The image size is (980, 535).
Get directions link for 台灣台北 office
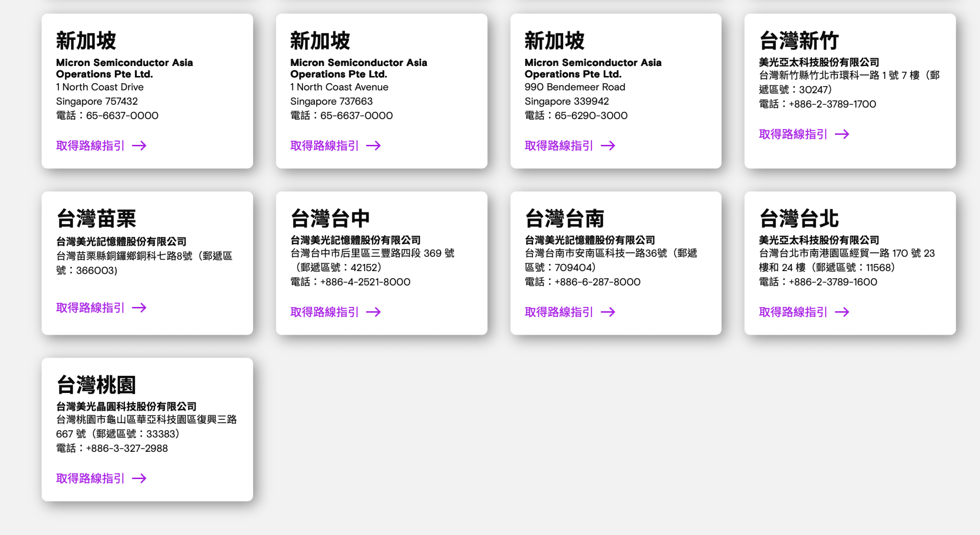coord(804,312)
